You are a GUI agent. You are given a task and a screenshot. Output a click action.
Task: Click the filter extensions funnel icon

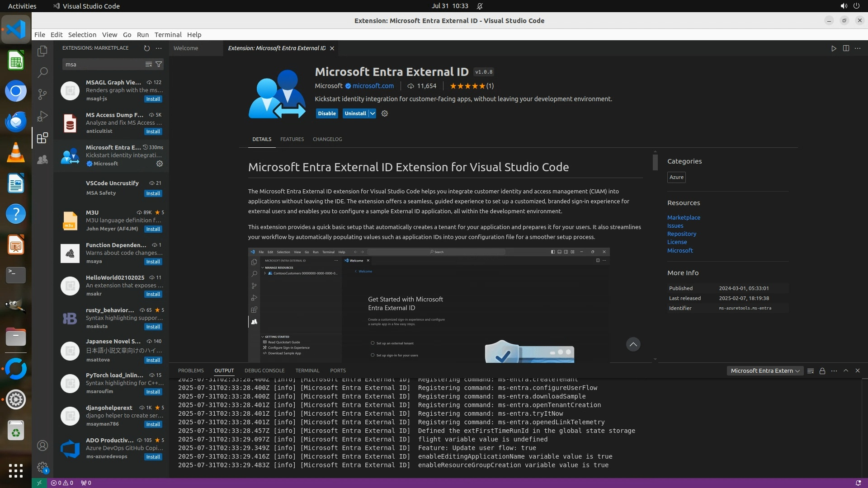click(159, 64)
